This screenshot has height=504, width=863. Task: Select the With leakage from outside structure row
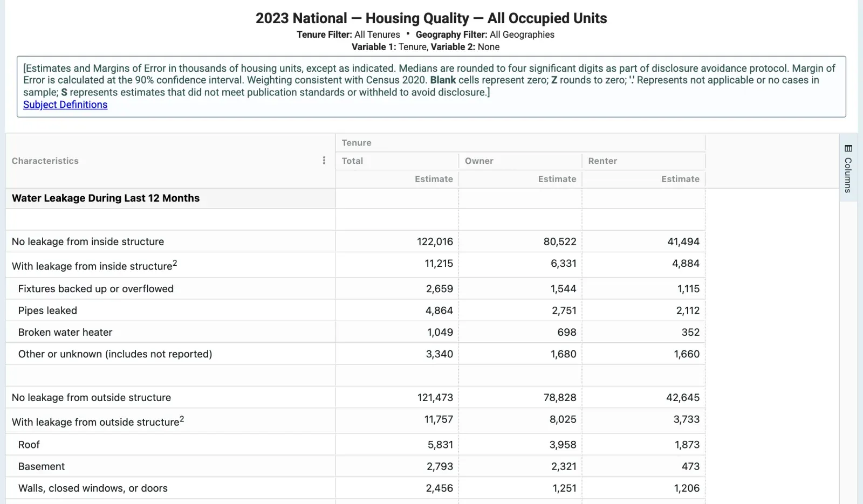pos(355,420)
